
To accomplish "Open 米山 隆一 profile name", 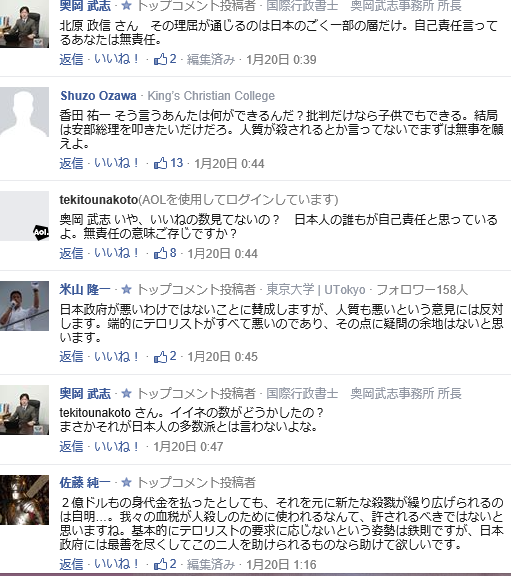I will 85,289.
